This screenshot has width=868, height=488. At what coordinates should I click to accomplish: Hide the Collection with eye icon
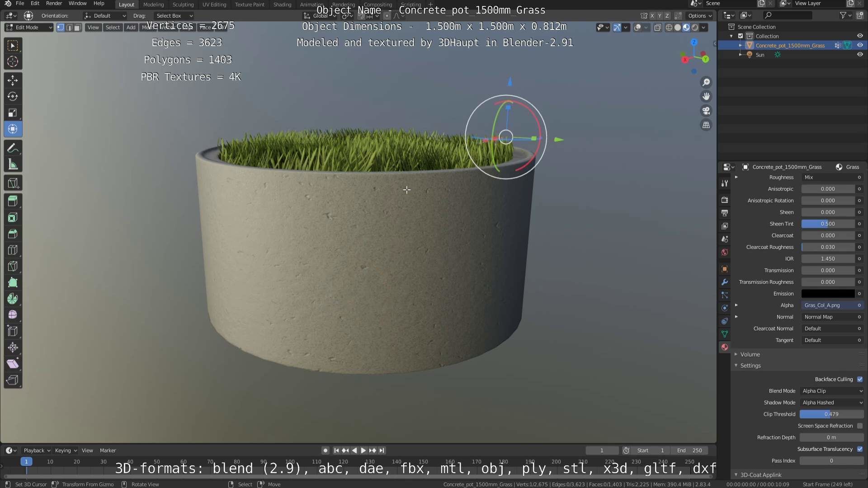(860, 36)
